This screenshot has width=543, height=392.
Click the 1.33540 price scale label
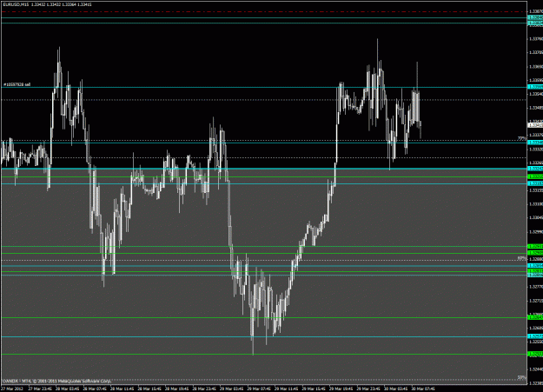pyautogui.click(x=535, y=94)
